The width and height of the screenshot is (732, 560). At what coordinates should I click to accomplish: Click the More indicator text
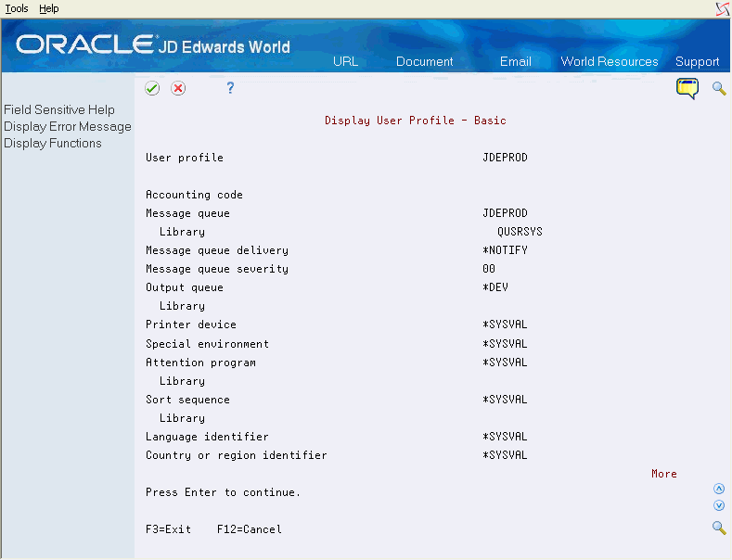(664, 474)
